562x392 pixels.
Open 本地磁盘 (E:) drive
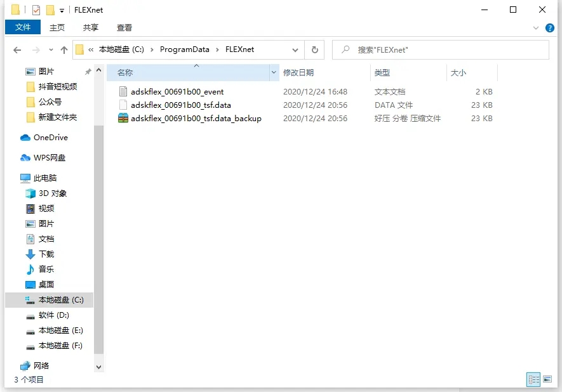coord(60,330)
